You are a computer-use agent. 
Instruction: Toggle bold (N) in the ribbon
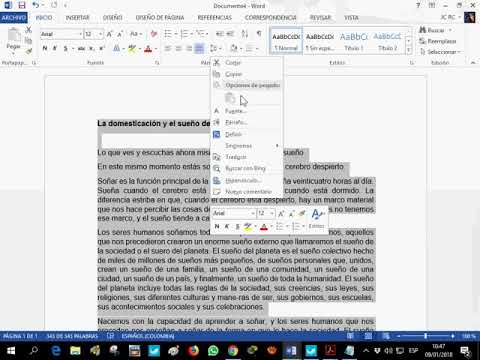pyautogui.click(x=45, y=49)
